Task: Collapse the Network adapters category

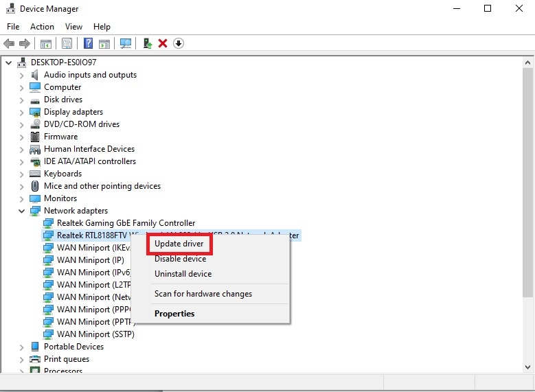Action: (21, 211)
